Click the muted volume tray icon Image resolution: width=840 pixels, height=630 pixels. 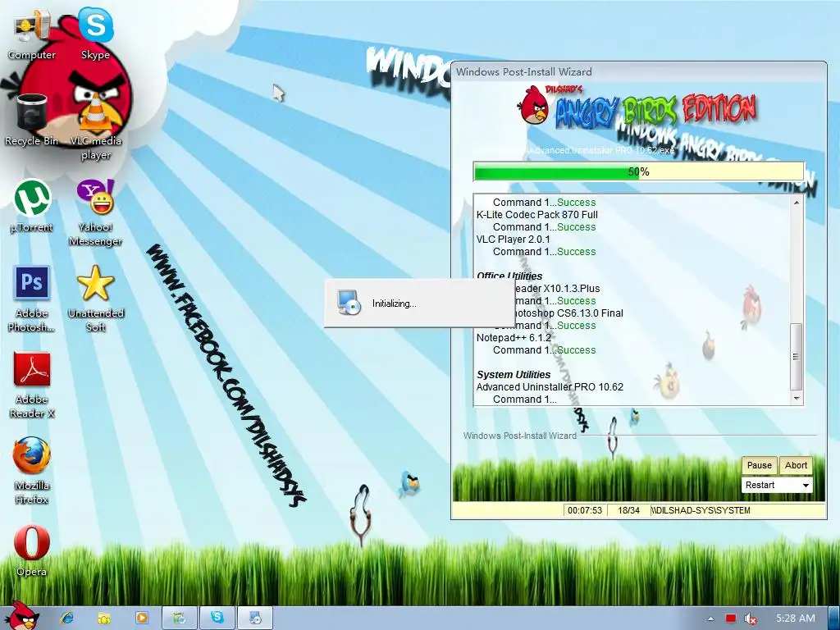click(751, 619)
